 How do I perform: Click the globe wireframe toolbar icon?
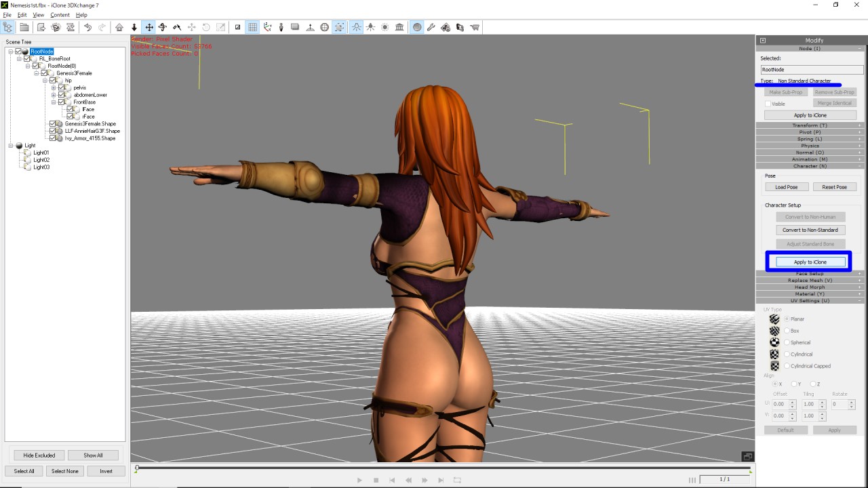click(x=324, y=27)
